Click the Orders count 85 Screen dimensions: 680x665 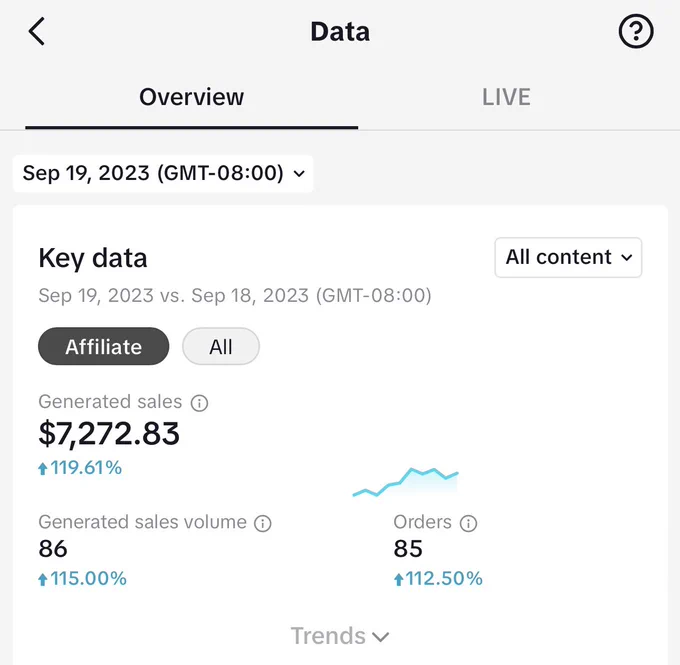[408, 549]
